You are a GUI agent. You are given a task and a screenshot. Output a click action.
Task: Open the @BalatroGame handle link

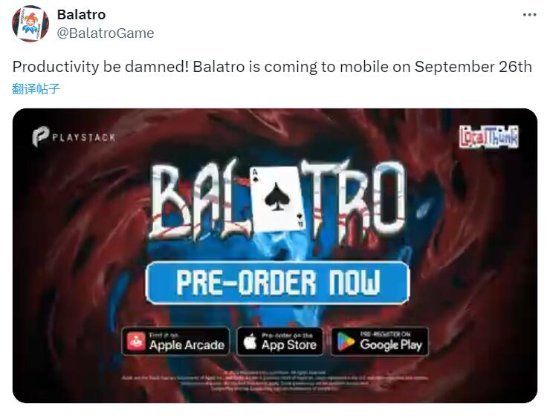[x=105, y=33]
